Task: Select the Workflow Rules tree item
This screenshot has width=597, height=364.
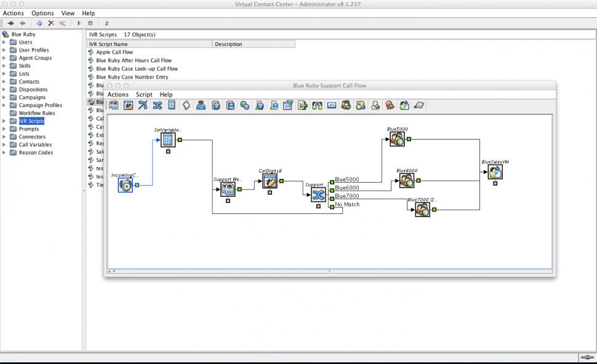Action: (36, 113)
